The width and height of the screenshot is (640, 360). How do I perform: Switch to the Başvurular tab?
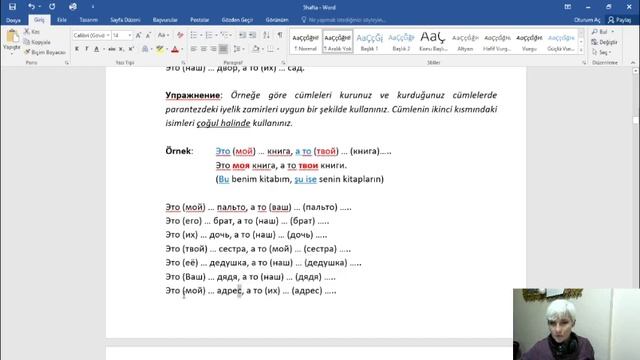tap(165, 20)
